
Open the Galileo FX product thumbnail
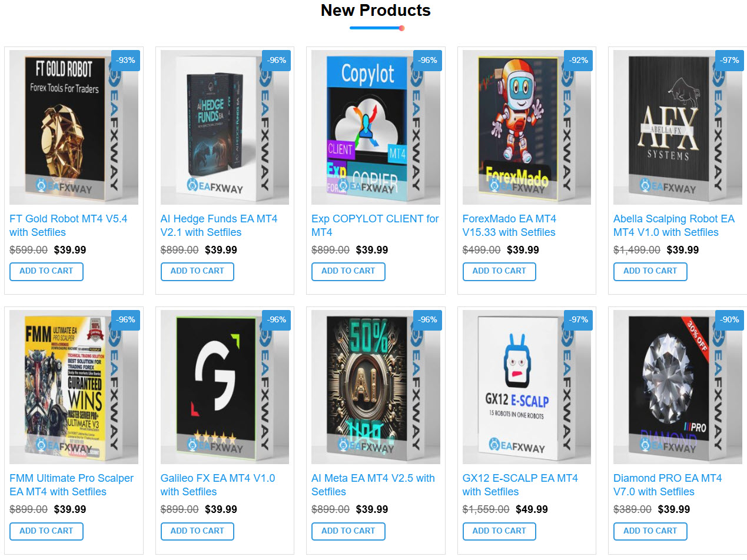pos(225,387)
